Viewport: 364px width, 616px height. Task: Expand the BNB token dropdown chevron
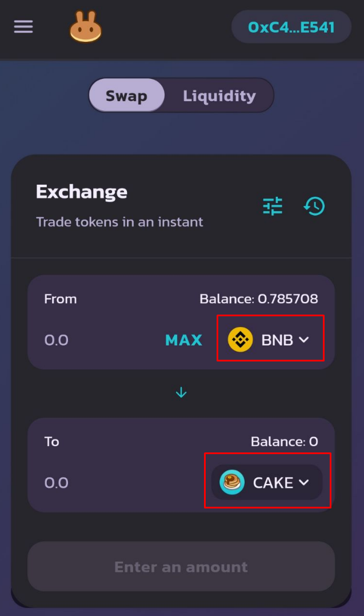[x=304, y=340]
